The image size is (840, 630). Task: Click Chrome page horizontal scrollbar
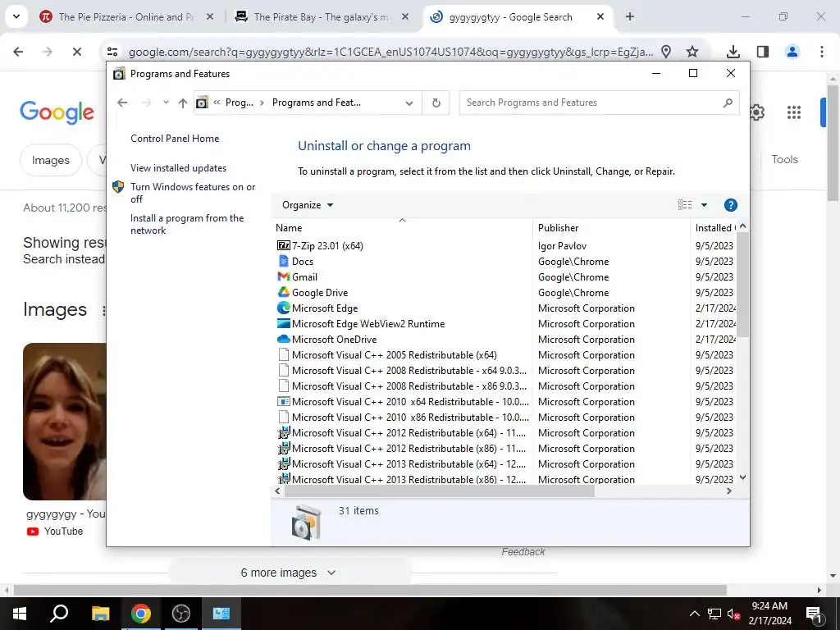(370, 590)
